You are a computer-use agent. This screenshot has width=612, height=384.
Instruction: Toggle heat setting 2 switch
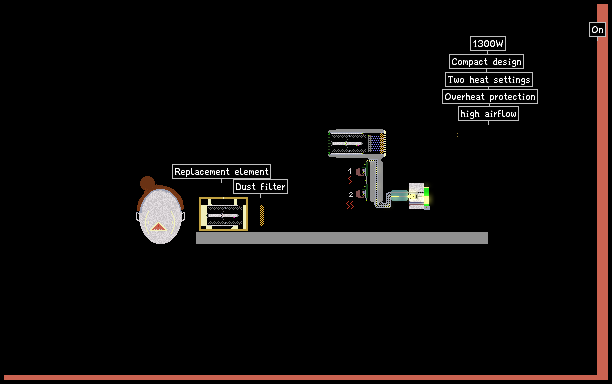point(360,194)
